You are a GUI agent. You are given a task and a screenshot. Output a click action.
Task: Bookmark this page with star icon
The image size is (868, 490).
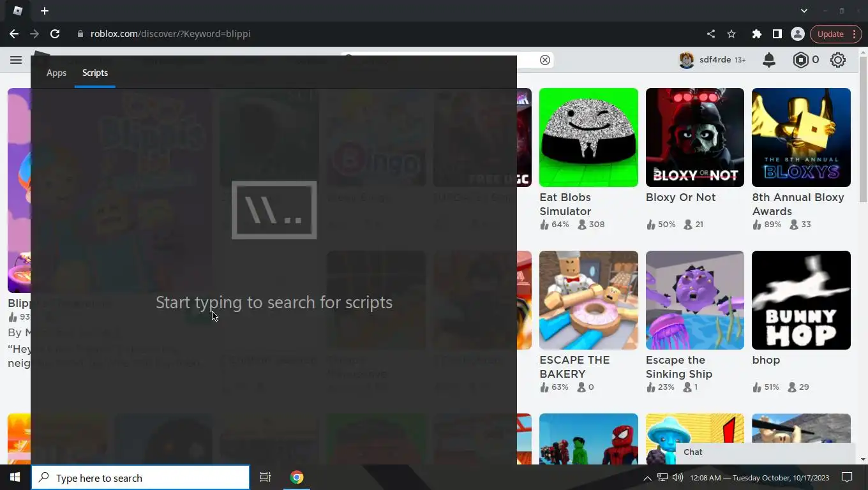[731, 34]
